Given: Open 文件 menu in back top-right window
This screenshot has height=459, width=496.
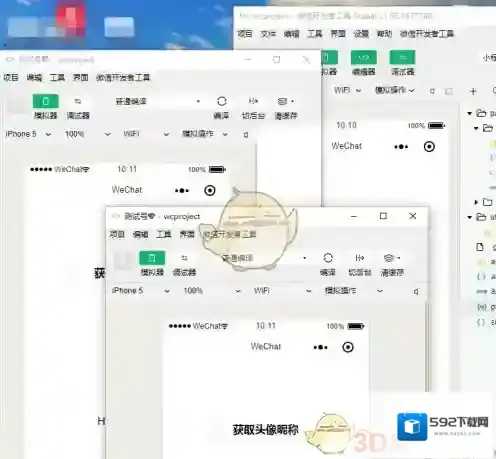Looking at the screenshot, I should [x=268, y=34].
